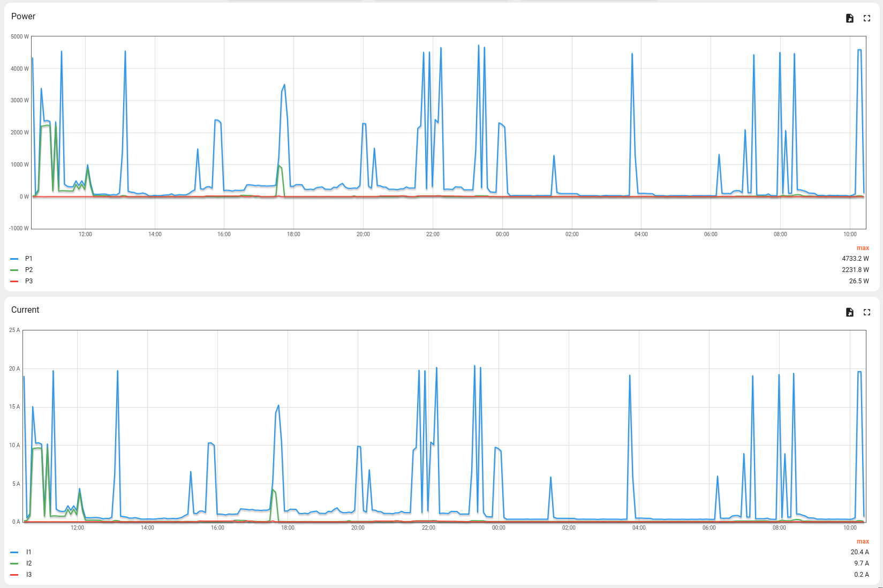
Task: Open the Current chart in fullscreen
Action: [867, 312]
